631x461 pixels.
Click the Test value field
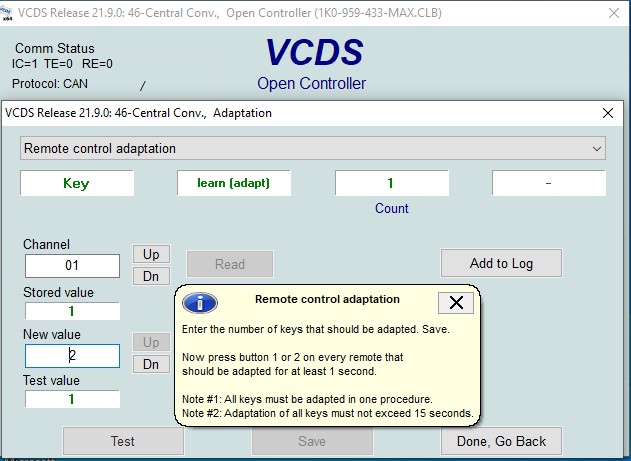(x=72, y=399)
